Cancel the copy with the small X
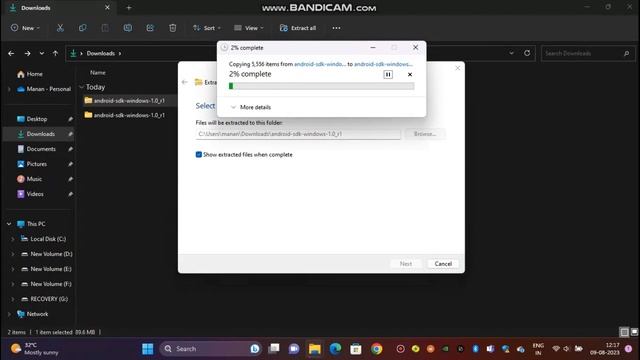This screenshot has height=360, width=640. pyautogui.click(x=410, y=74)
